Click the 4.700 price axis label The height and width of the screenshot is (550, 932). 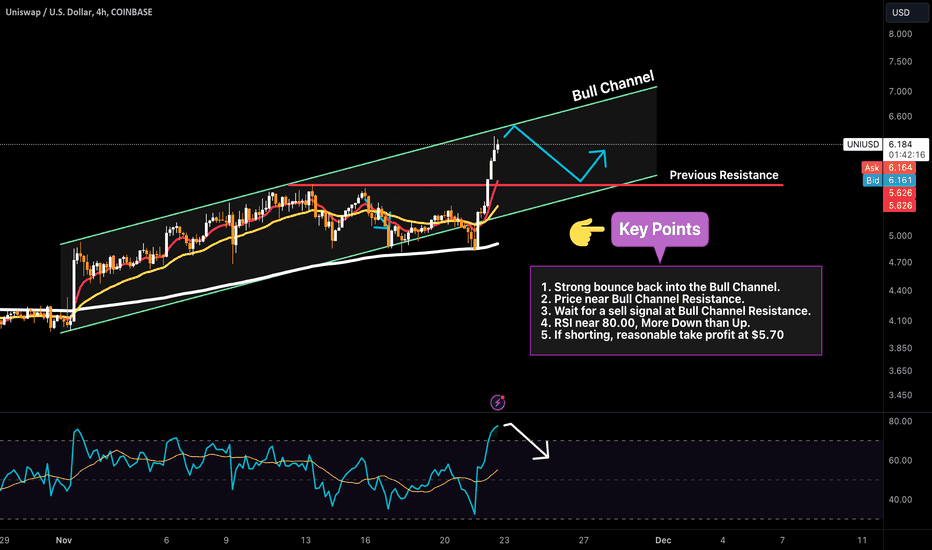tap(900, 262)
